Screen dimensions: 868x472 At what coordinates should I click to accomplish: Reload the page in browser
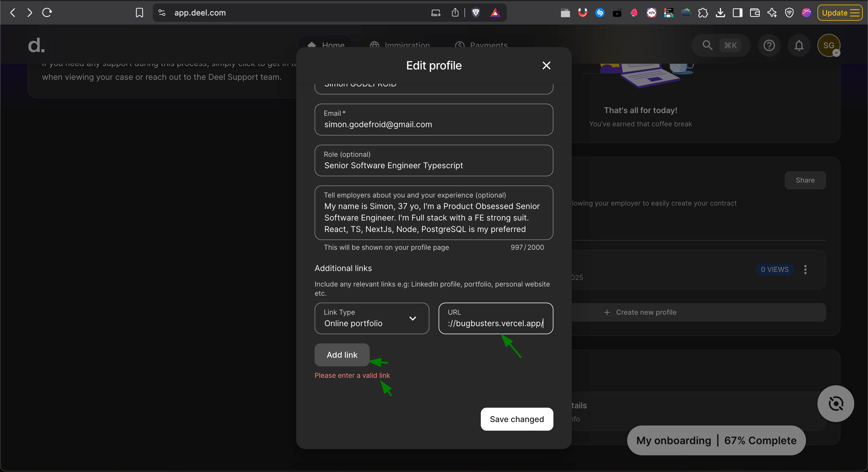point(47,13)
